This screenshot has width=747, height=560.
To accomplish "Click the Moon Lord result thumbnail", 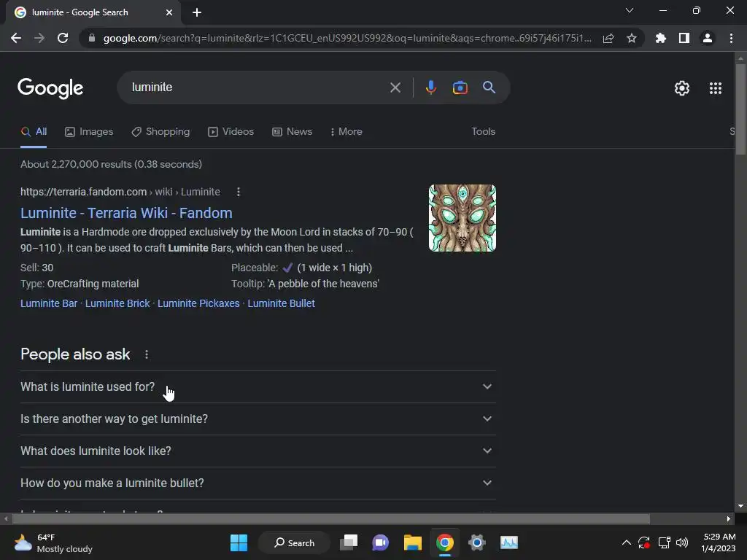I will tap(462, 218).
